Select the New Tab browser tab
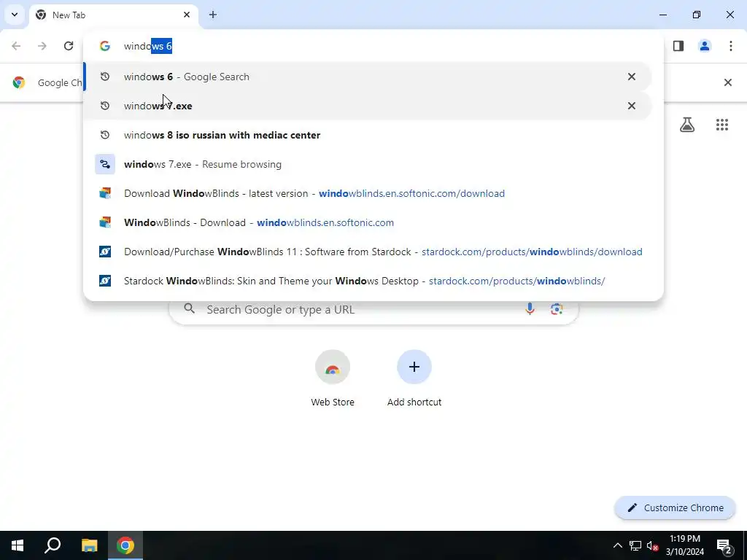 113,15
